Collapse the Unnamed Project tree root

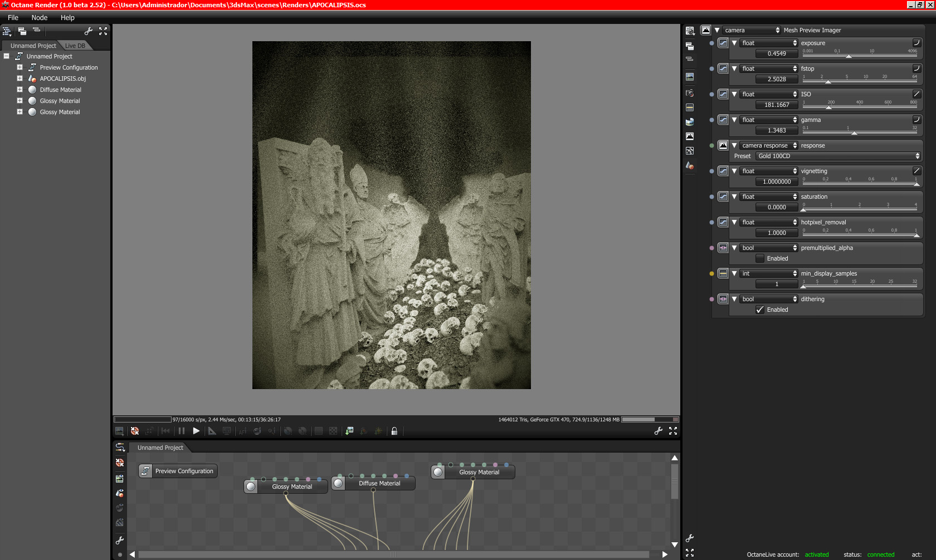click(x=7, y=56)
